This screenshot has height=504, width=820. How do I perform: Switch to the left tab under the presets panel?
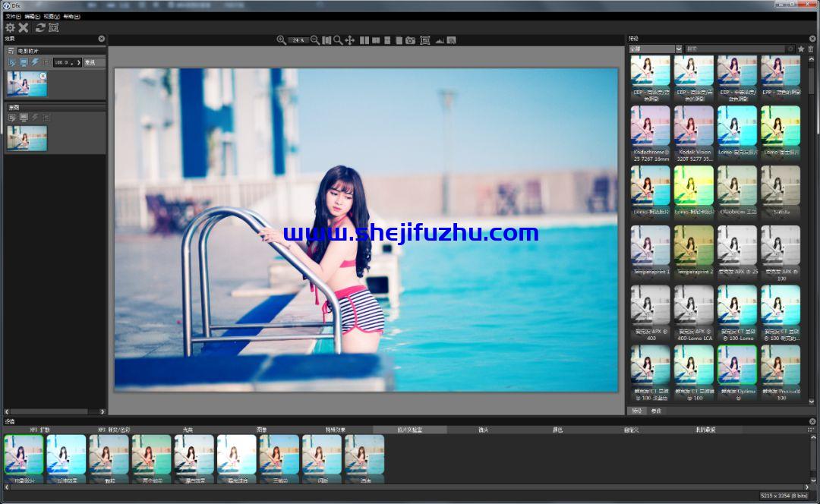pyautogui.click(x=637, y=411)
